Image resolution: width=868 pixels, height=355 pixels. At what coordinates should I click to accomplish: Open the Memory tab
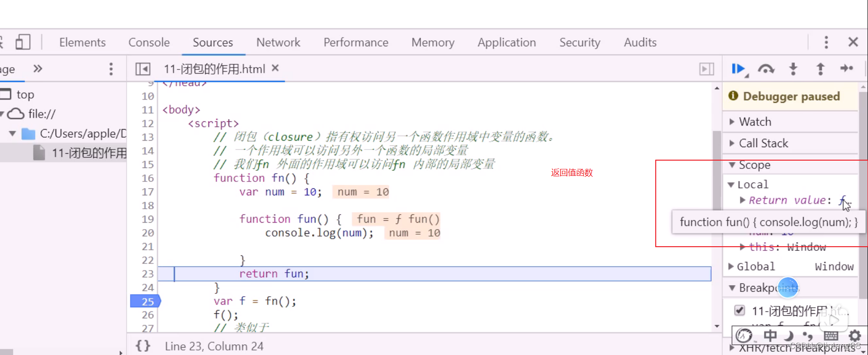pos(433,42)
